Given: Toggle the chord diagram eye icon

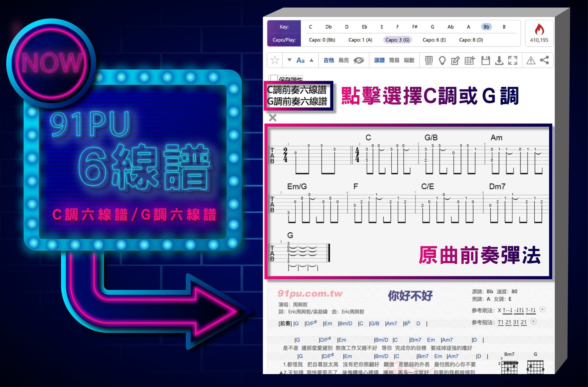Looking at the screenshot, I should (359, 60).
